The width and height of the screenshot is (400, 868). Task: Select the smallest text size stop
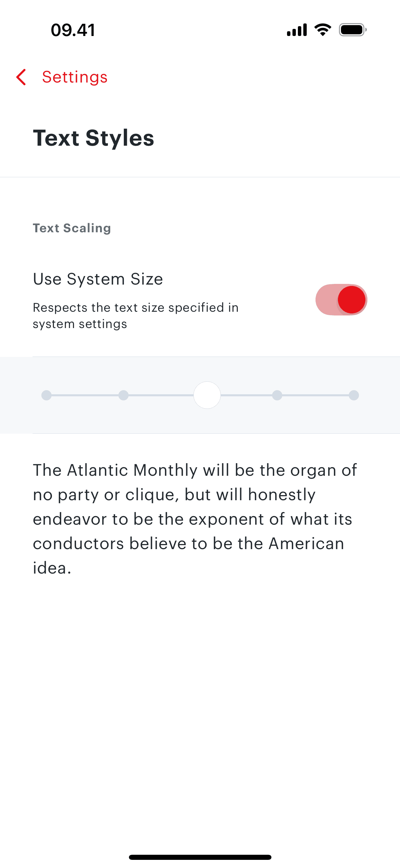pyautogui.click(x=46, y=395)
